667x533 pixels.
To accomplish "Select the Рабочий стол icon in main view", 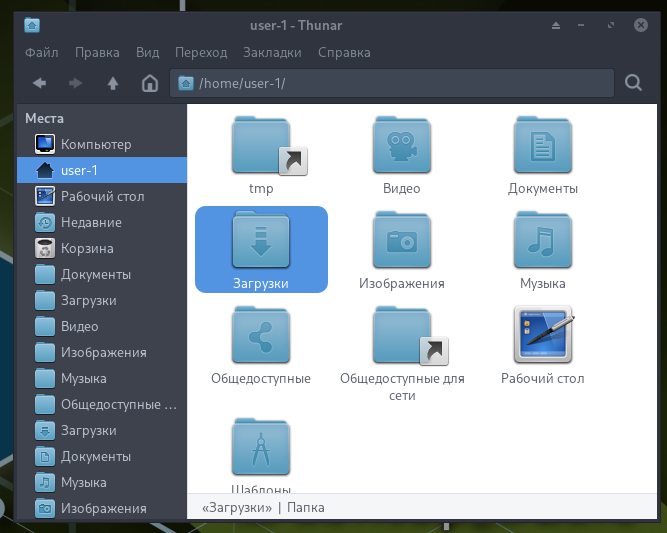I will point(542,337).
